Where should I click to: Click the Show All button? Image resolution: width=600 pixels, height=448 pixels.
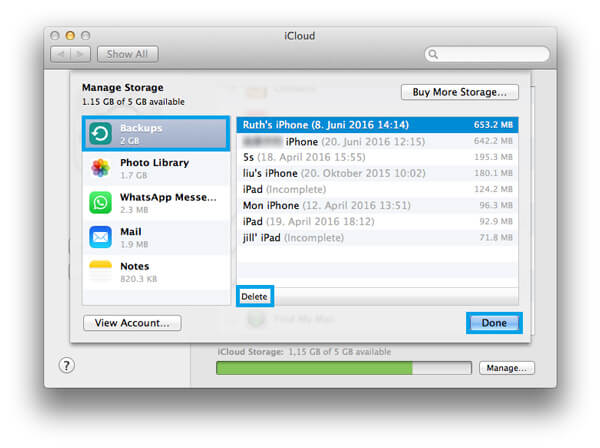click(x=127, y=54)
